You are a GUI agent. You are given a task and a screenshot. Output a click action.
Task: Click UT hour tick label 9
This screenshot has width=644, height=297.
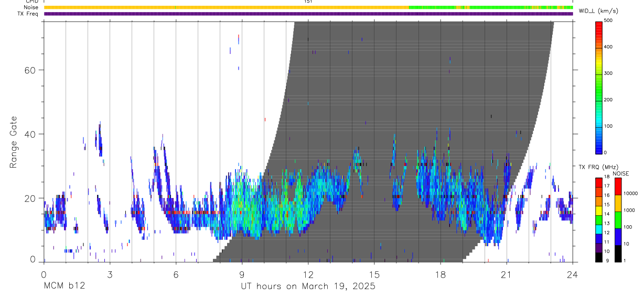242,274
